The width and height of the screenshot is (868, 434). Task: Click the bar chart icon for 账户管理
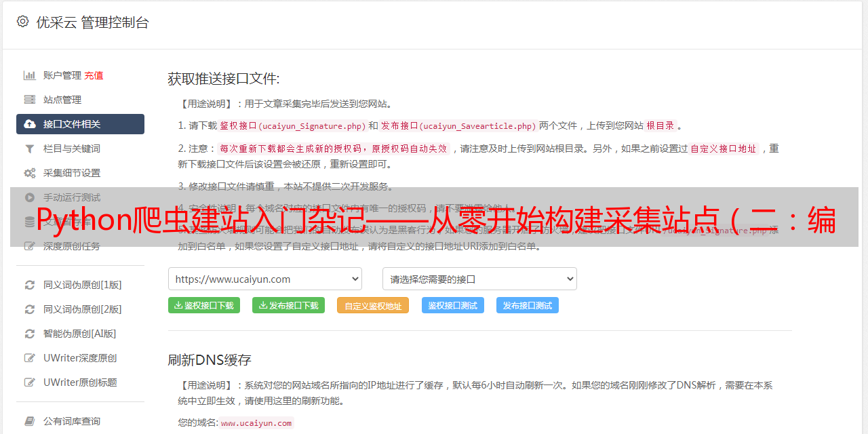pyautogui.click(x=30, y=75)
